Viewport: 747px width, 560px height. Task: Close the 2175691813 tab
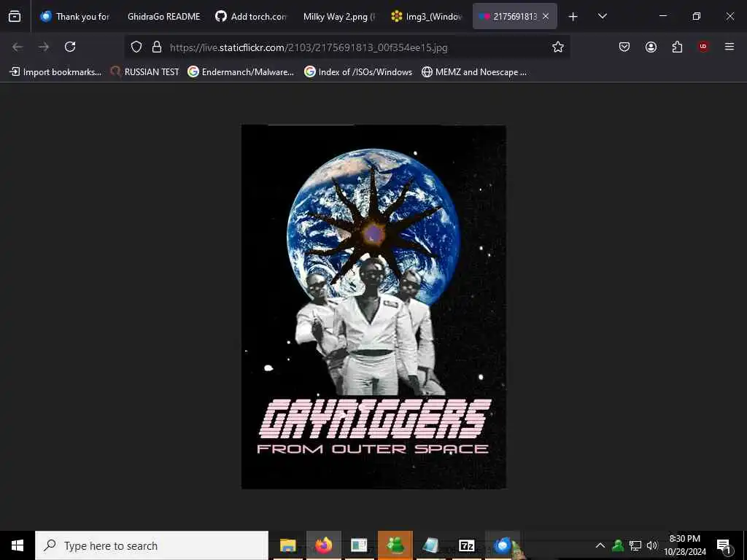(x=546, y=16)
